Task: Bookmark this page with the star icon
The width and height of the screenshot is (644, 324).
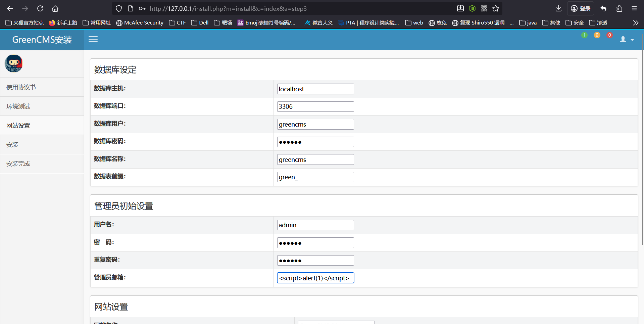Action: [496, 8]
